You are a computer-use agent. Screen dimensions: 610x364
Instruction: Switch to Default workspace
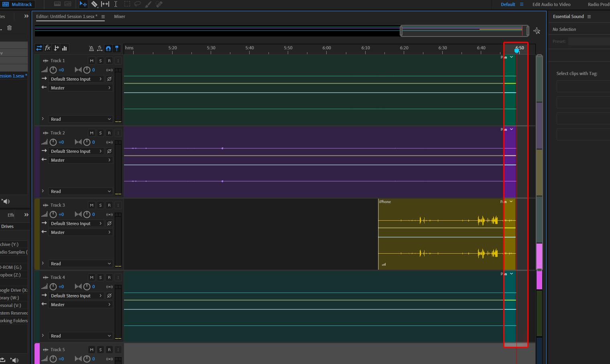click(x=508, y=4)
